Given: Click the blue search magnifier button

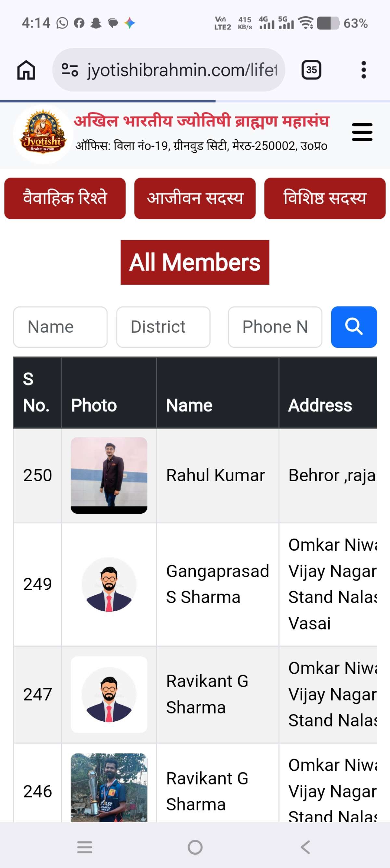Looking at the screenshot, I should tap(354, 327).
